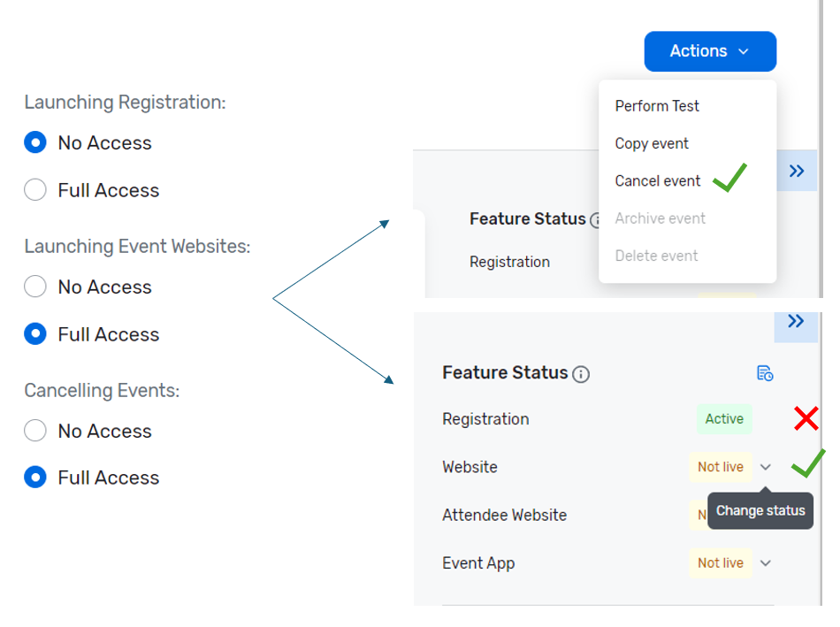Collapse panel using lower double-chevron icon
This screenshot has height=627, width=840.
tap(796, 321)
